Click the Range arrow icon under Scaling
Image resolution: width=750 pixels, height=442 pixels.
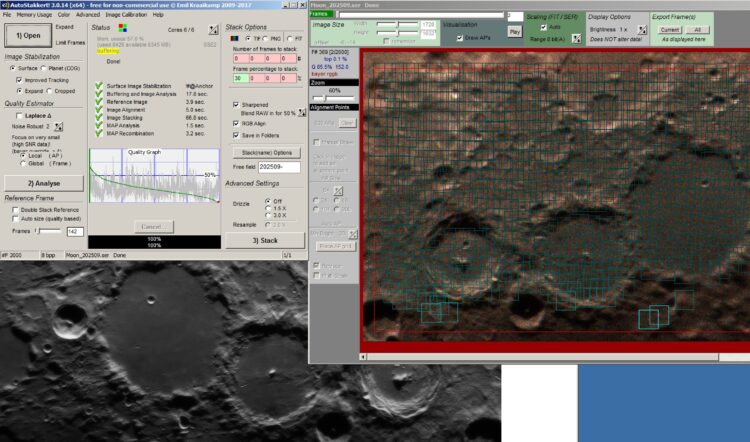coord(576,39)
